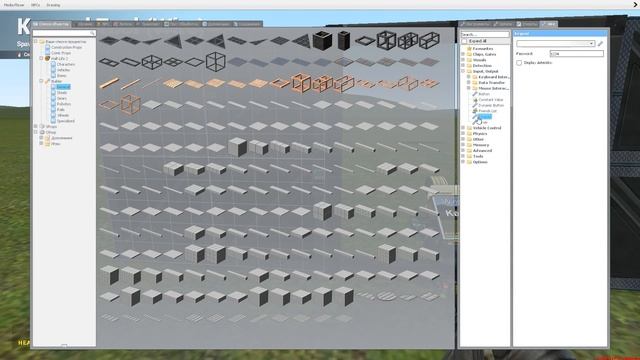Select the Constant Value wire tool
640x360 pixels.
491,100
